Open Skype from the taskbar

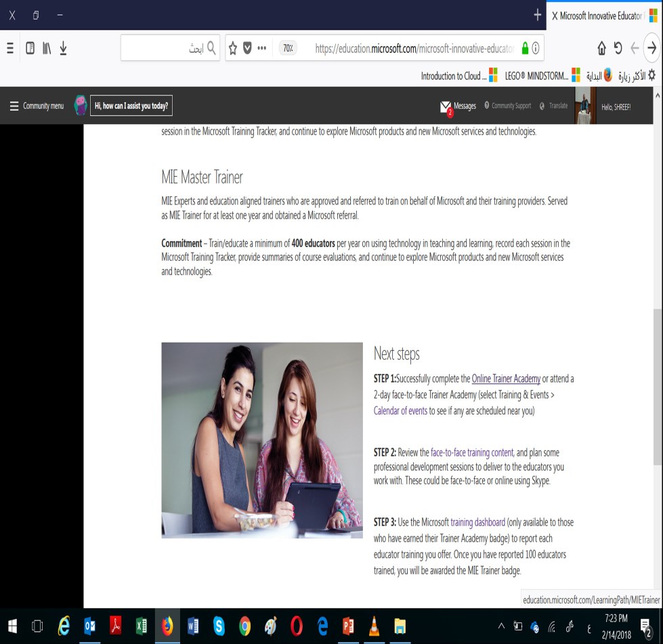pos(219,626)
